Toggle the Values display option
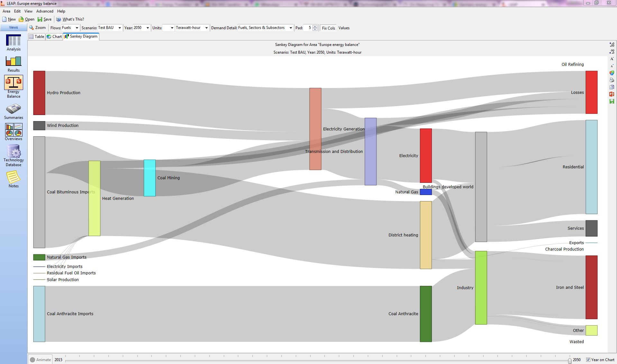Viewport: 617px width, 364px height. click(344, 28)
